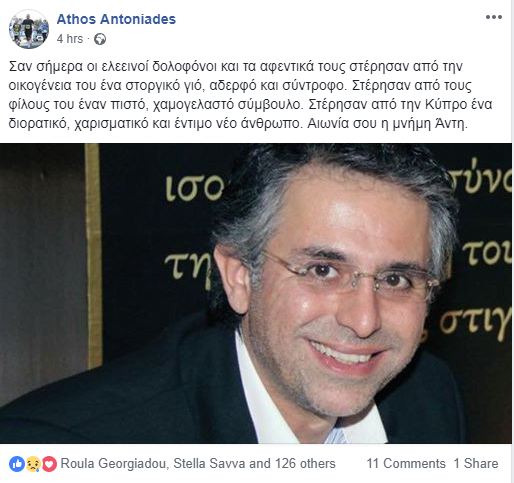Open the posted photo of smiling man

pos(256,293)
